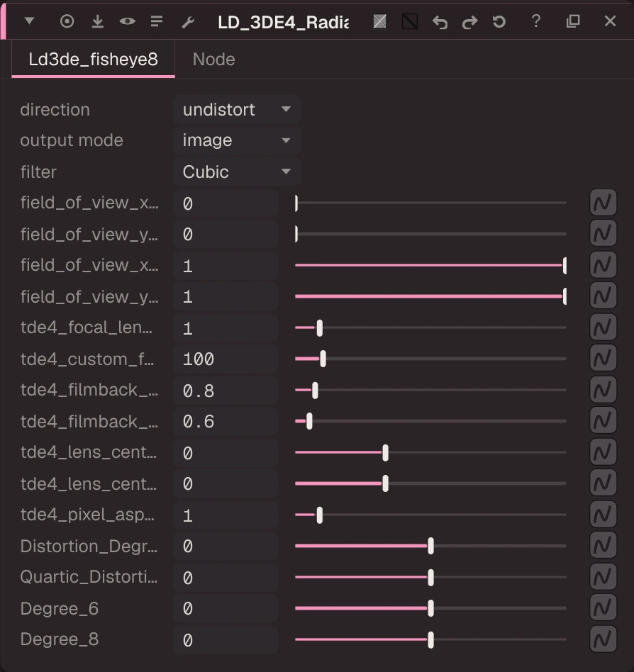
Task: Select the Ld3de_fisheye8 tab
Action: [94, 59]
